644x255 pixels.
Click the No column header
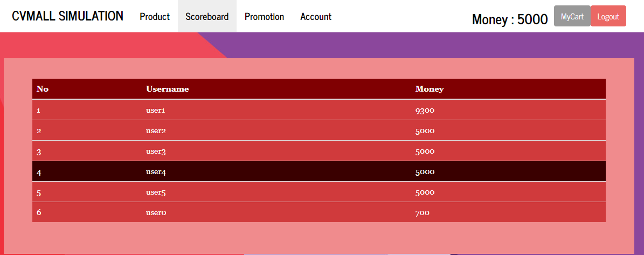pyautogui.click(x=43, y=89)
